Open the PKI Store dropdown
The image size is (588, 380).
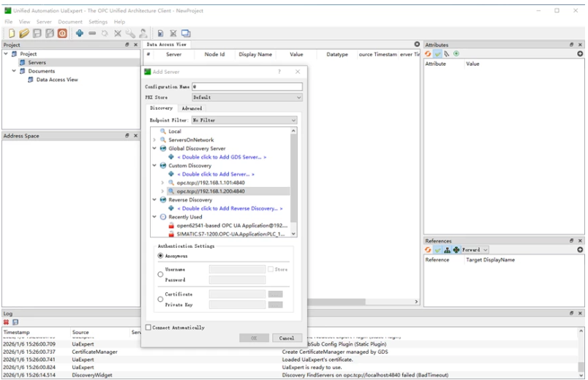[x=246, y=96]
